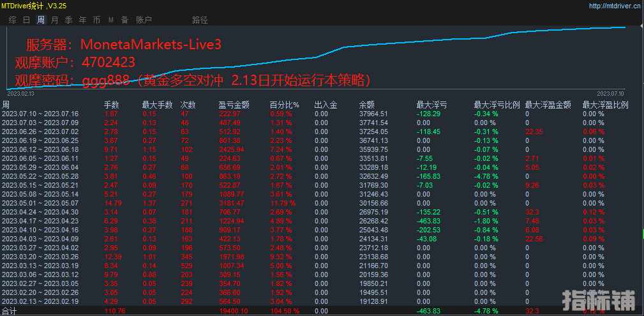Select row 2023.07.03 ~ 2023.07.09
This screenshot has width=644, height=316.
322,123
